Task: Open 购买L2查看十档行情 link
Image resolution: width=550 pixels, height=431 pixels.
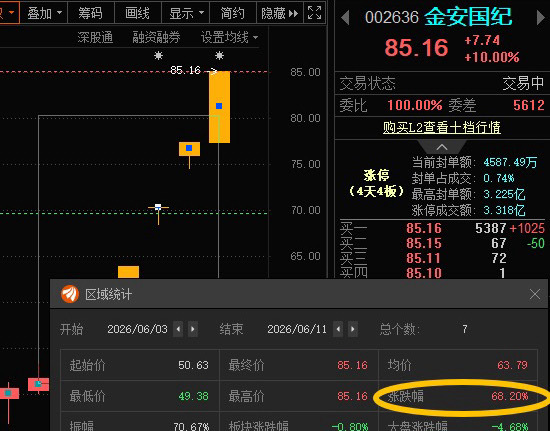Action: [442, 127]
